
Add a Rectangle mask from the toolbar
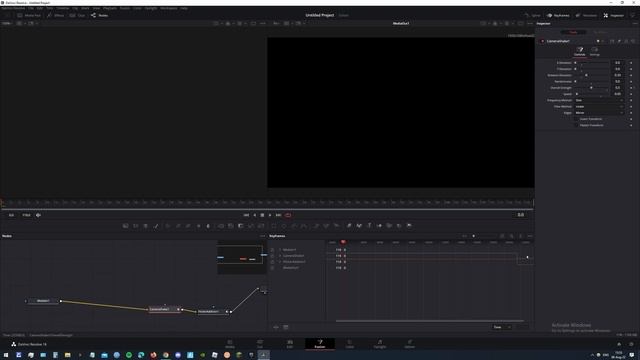click(273, 226)
